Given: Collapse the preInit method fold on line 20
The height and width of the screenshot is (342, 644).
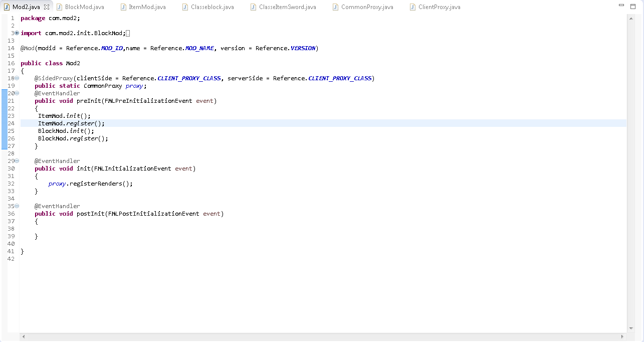Looking at the screenshot, I should tap(17, 93).
